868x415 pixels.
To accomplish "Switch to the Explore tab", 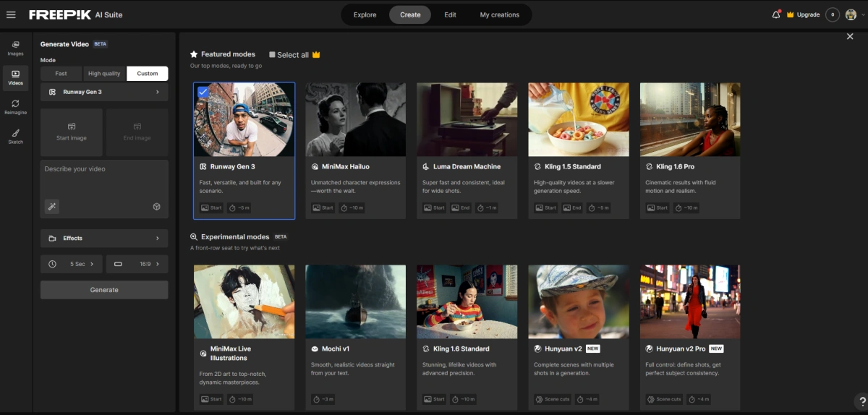I will point(365,14).
